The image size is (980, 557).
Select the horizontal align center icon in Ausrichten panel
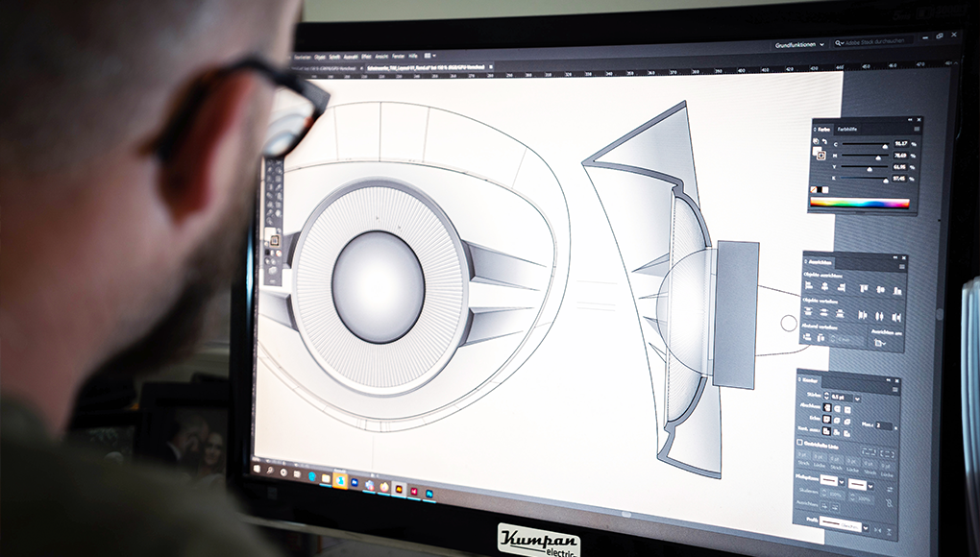pyautogui.click(x=825, y=287)
